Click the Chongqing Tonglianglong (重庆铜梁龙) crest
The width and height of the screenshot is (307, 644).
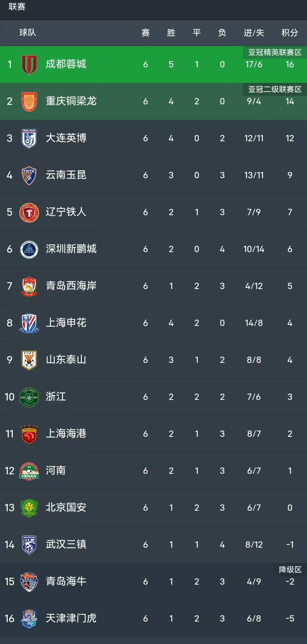29,101
